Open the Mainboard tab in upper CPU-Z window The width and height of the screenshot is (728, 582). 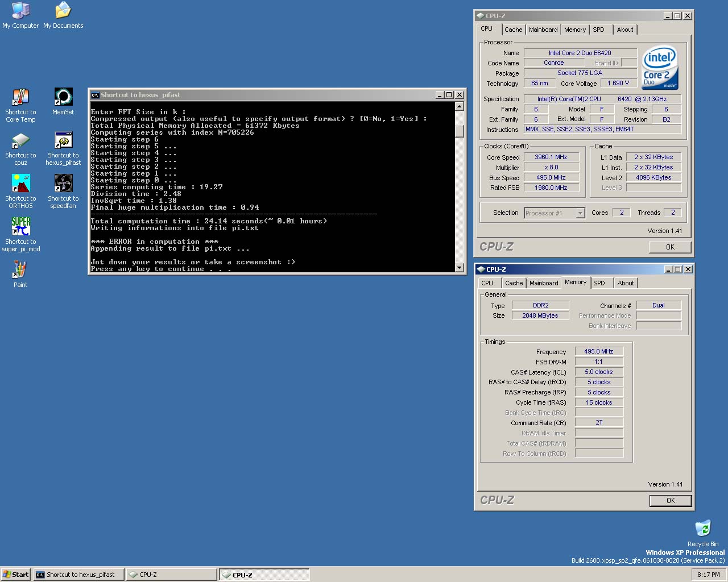[543, 30]
